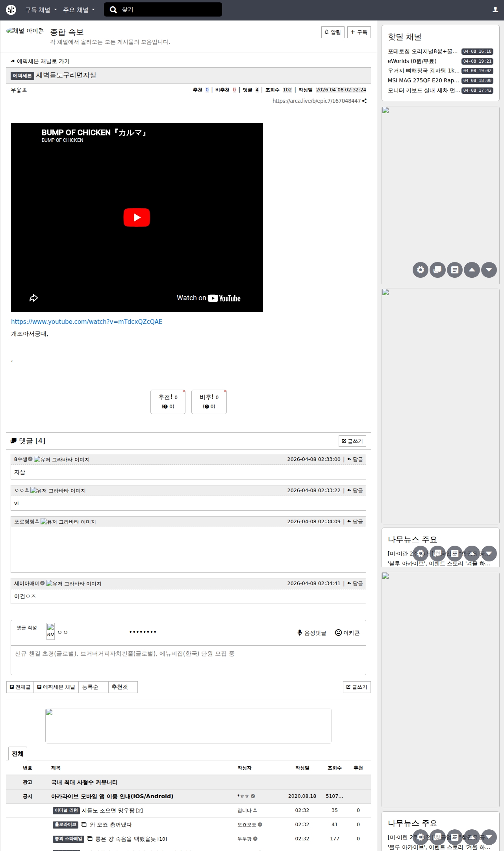Open the Arca Live home logo

[11, 10]
